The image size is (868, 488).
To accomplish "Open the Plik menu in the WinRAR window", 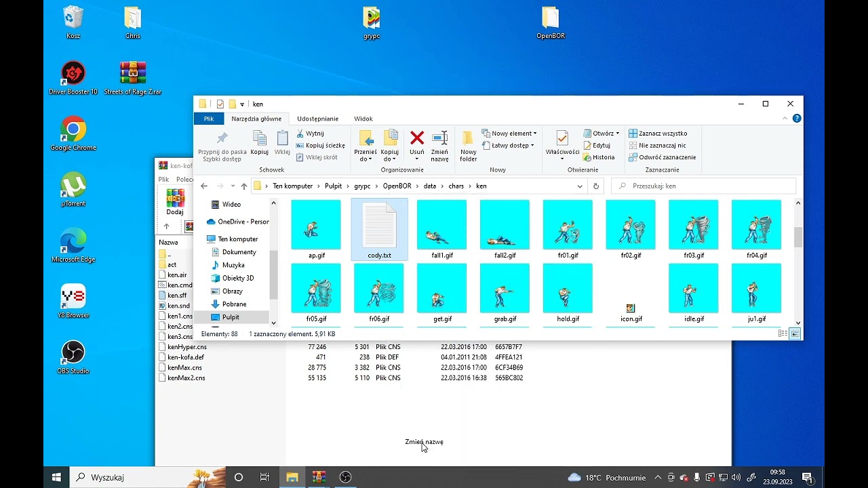I will pyautogui.click(x=163, y=180).
